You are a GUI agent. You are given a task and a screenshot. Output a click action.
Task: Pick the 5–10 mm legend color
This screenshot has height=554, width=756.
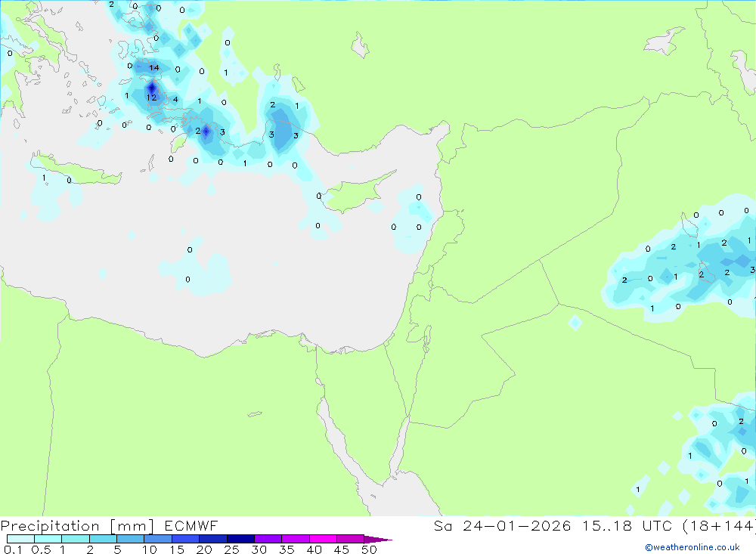[x=130, y=539]
